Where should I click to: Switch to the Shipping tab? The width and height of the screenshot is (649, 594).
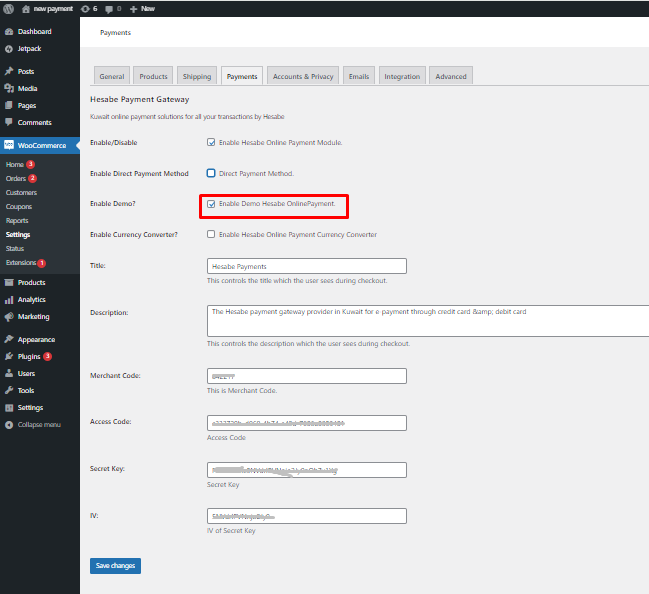[196, 76]
